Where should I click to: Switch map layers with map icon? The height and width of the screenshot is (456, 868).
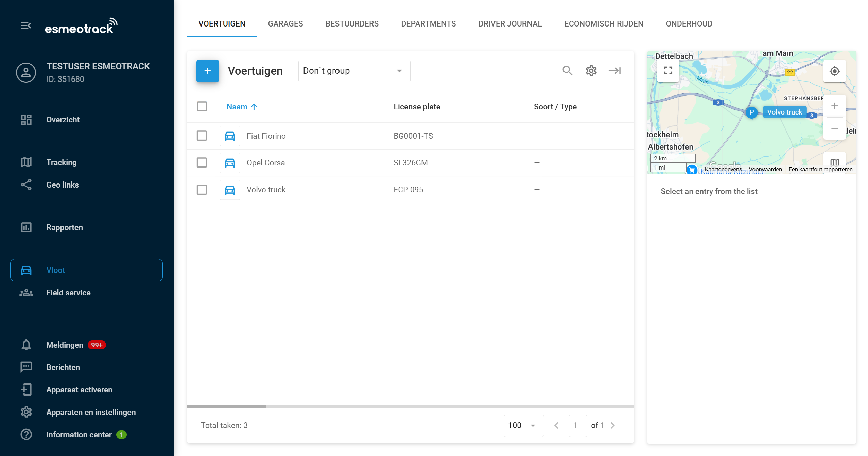point(834,162)
